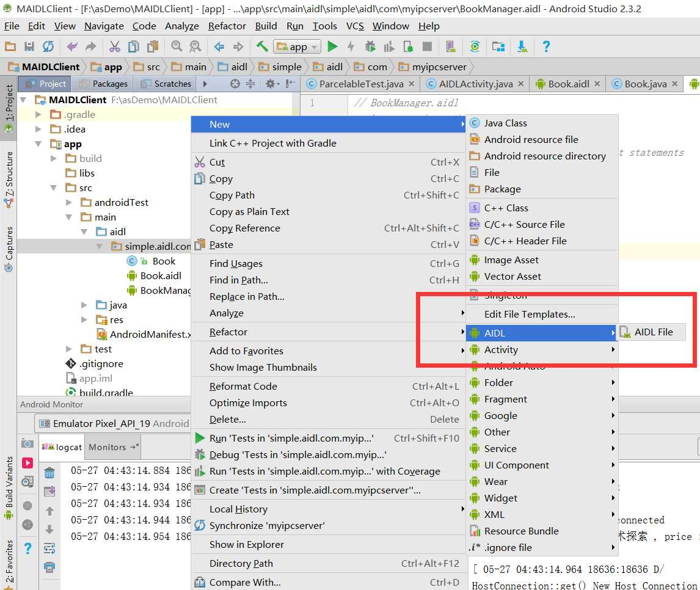Viewport: 700px width, 590px height.
Task: Choose Find Usages in context menu
Action: [x=328, y=264]
